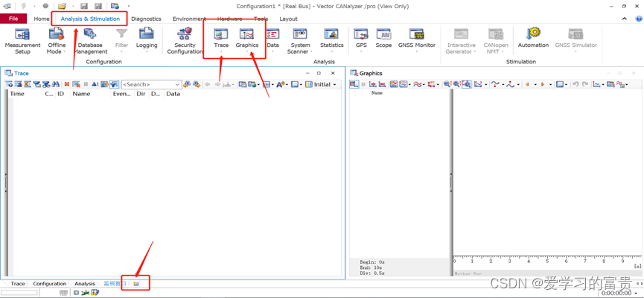Expand the Offline Mode dropdown arrow
Viewport: 644px width, 298px height.
click(65, 52)
